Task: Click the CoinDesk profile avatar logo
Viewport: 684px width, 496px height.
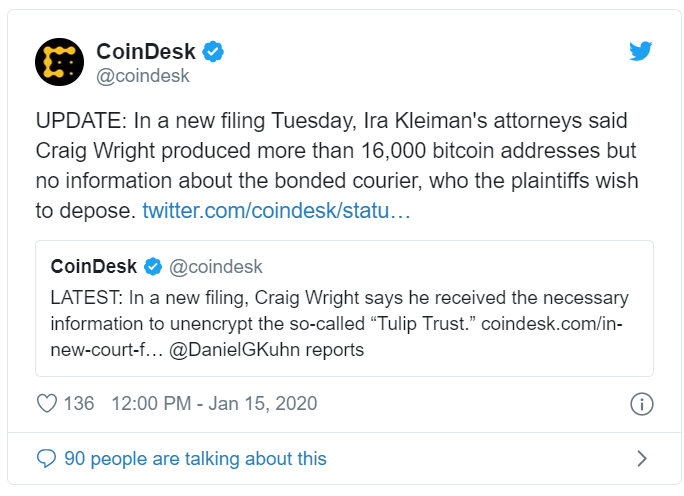Action: [x=59, y=62]
